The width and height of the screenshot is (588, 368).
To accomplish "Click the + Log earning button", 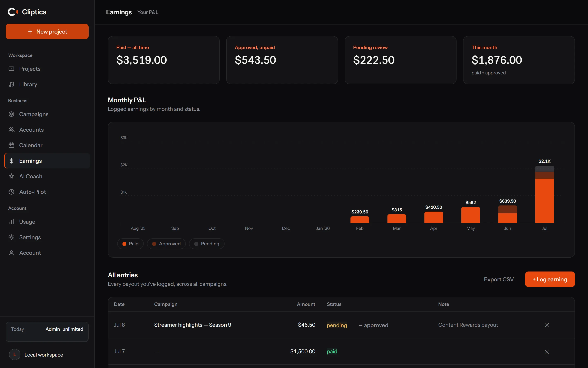I will coord(550,279).
